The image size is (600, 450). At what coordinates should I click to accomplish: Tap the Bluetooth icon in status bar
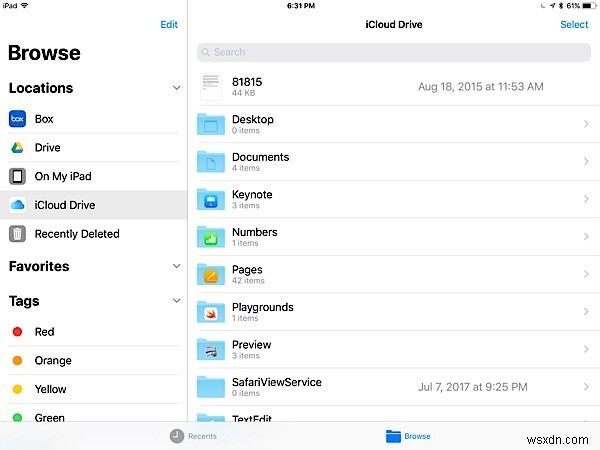[x=561, y=6]
